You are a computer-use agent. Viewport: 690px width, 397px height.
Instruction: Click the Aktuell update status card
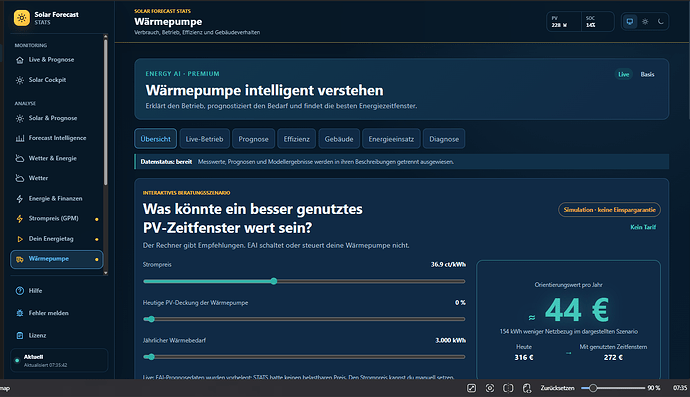pos(59,360)
